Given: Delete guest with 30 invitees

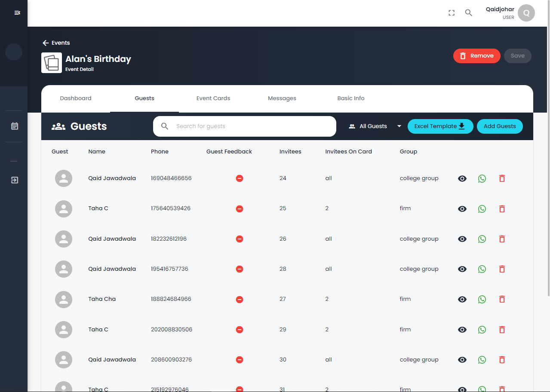Looking at the screenshot, I should 502,360.
